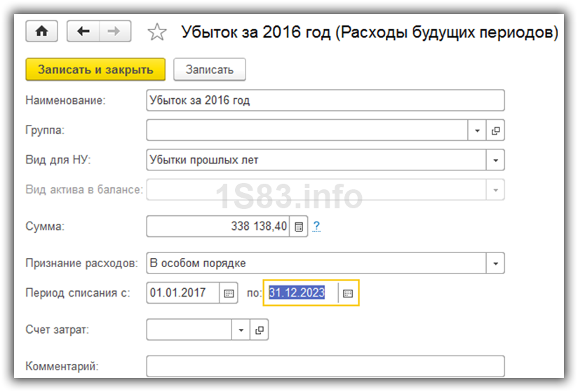Viewport: 578px width, 392px height.
Task: Open calculator icon in Сумма field
Action: coord(298,227)
